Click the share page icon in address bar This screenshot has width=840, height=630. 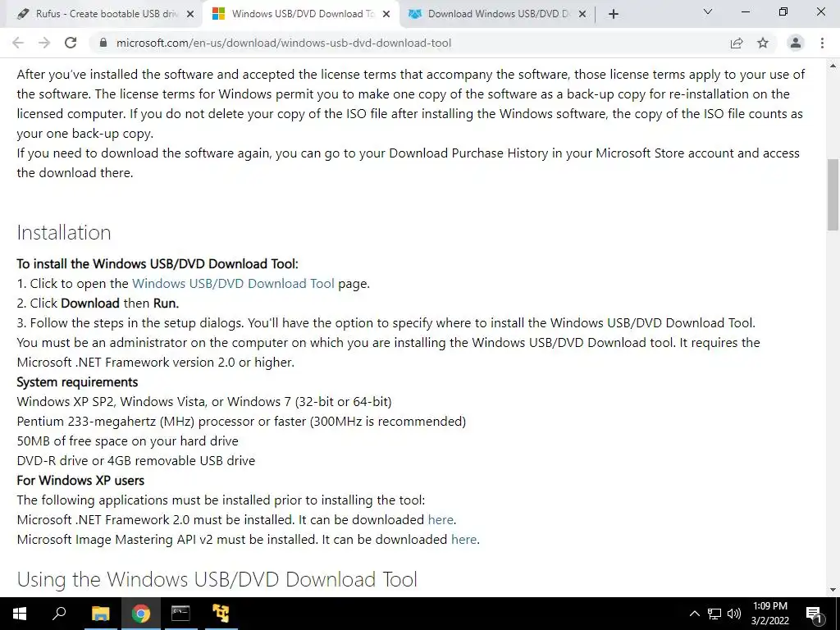737,43
